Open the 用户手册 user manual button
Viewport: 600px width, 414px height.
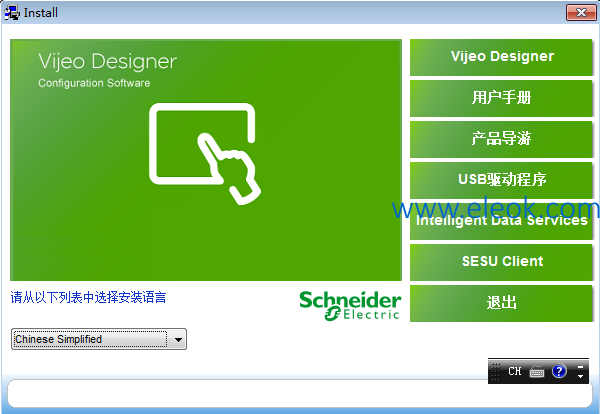pos(501,98)
